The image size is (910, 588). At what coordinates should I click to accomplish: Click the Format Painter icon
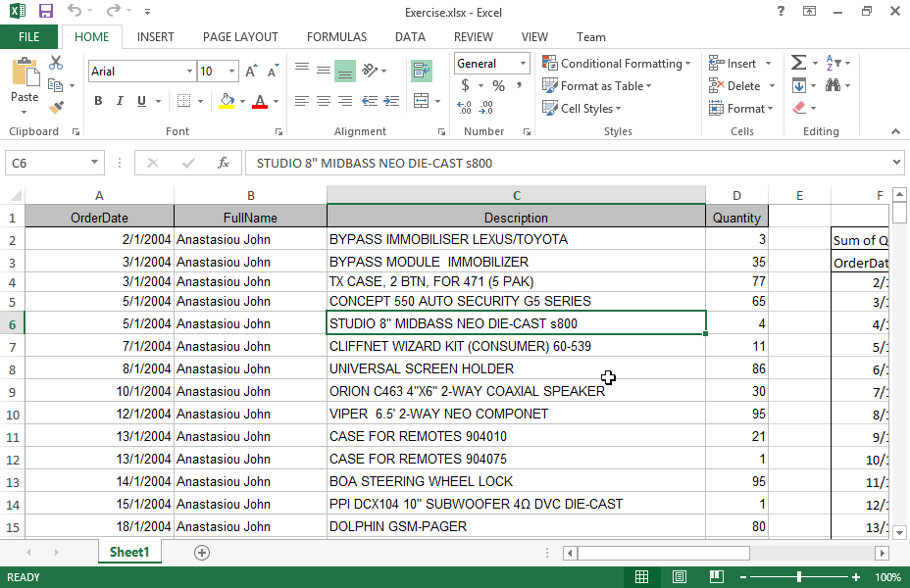pos(56,108)
